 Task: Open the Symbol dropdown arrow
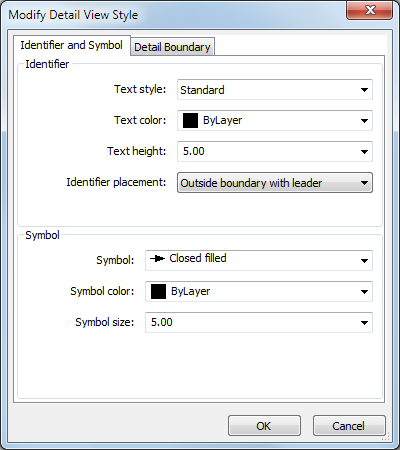(364, 260)
